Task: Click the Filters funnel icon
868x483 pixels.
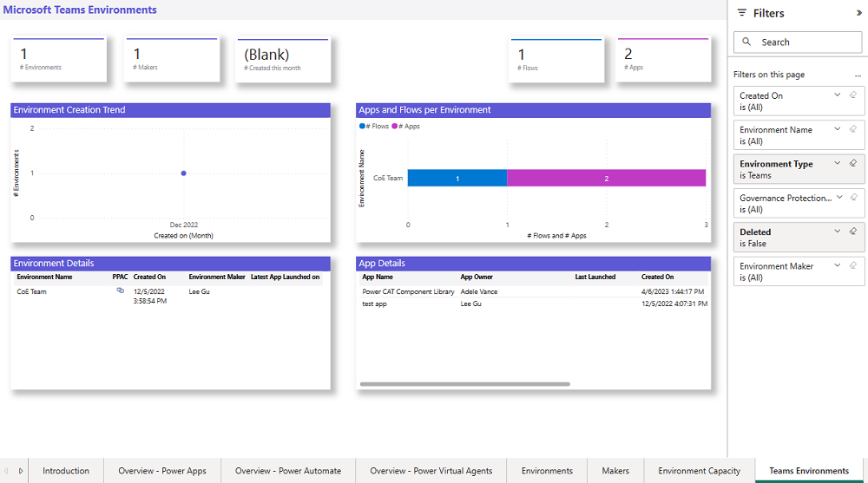Action: point(742,13)
